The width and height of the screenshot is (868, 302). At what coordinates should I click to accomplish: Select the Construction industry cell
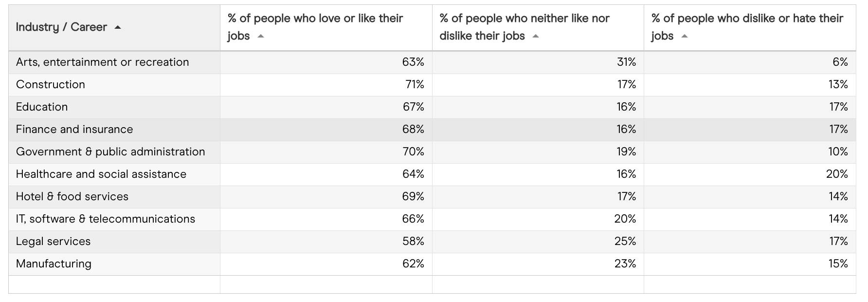[x=51, y=85]
